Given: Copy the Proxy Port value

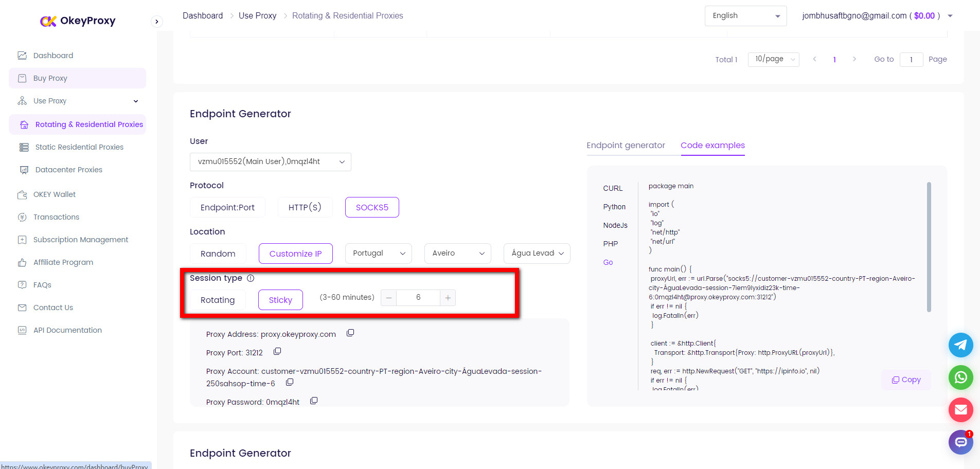Looking at the screenshot, I should pos(277,352).
